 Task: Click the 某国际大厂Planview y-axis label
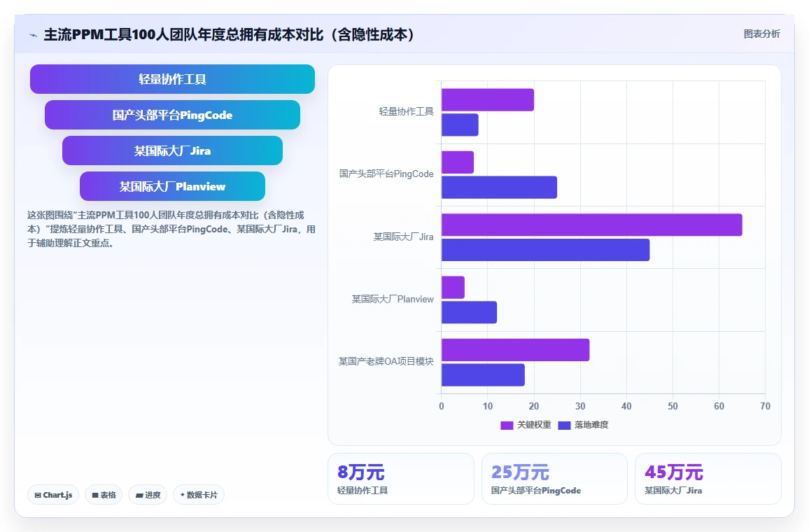(x=393, y=300)
